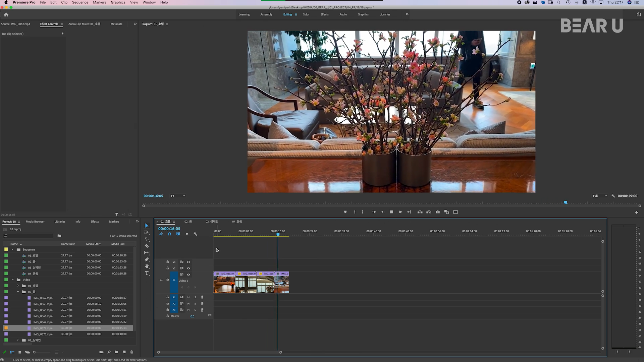Select the Hand tool
This screenshot has width=644, height=362.
click(x=147, y=266)
